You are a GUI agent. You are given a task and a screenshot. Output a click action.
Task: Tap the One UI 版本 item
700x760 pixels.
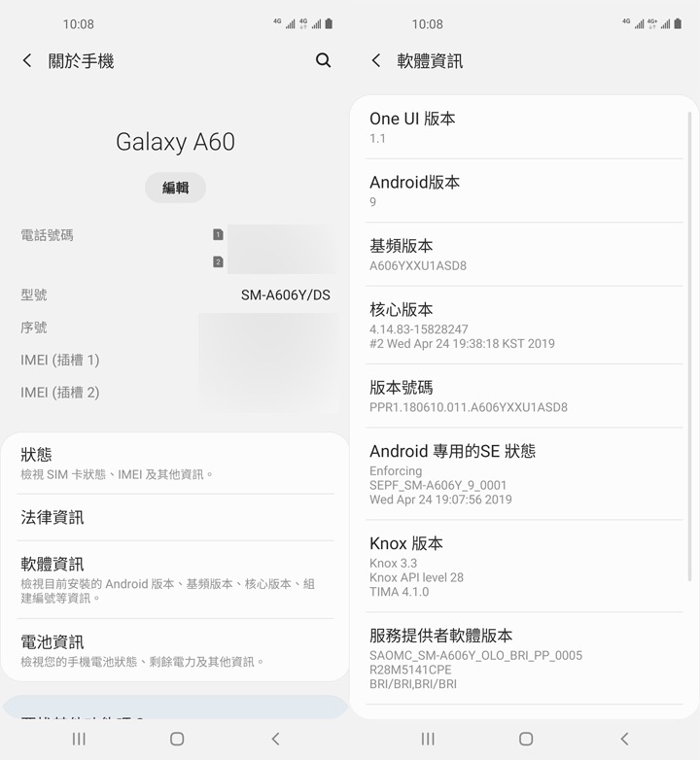[x=524, y=127]
